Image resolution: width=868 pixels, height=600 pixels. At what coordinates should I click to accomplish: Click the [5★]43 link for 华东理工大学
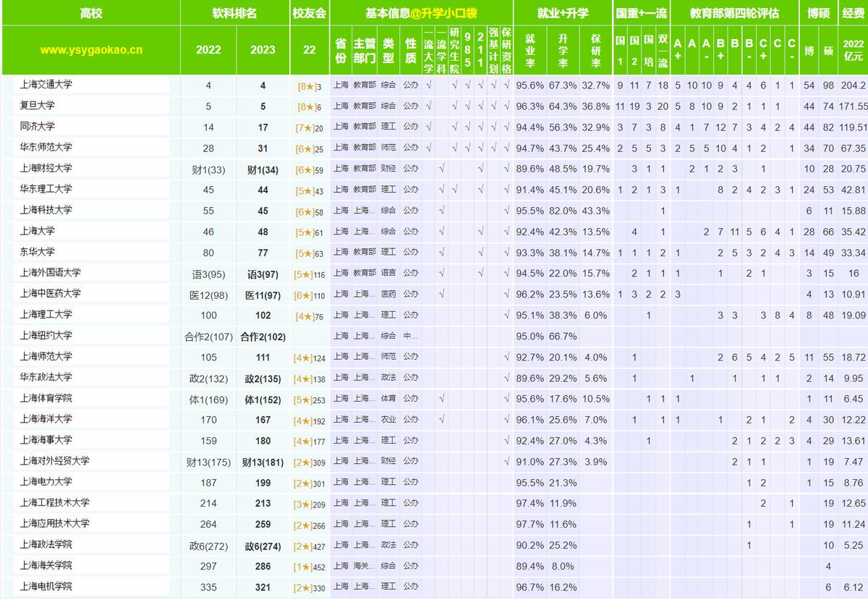pyautogui.click(x=307, y=189)
